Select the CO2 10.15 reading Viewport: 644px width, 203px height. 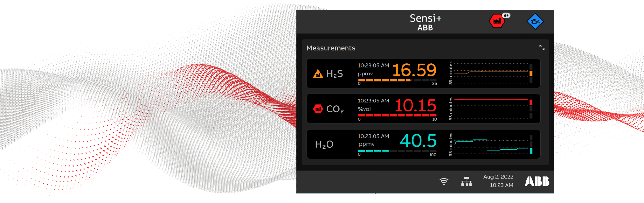(415, 105)
